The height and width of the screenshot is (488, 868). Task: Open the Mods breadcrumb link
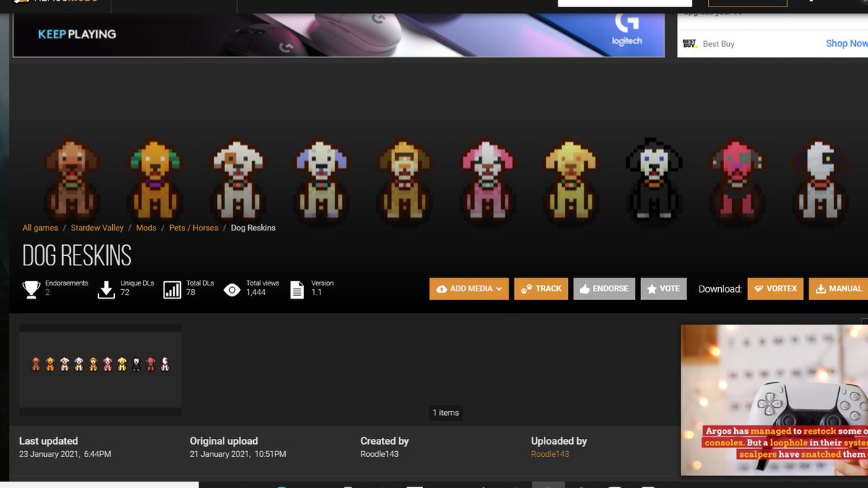click(x=146, y=228)
